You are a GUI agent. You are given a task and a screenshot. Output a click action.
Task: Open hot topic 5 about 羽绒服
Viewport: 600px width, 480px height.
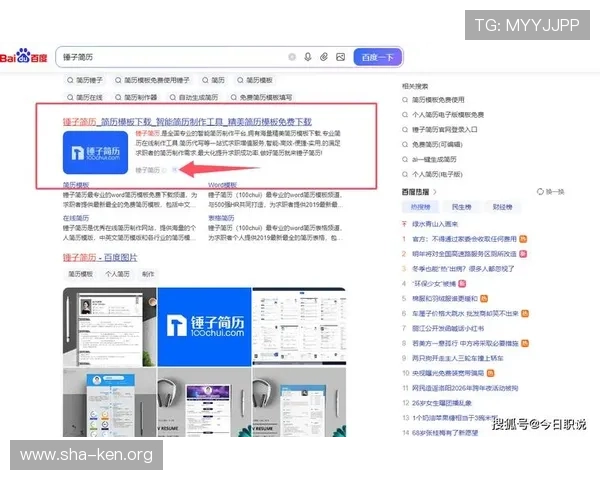tap(445, 299)
